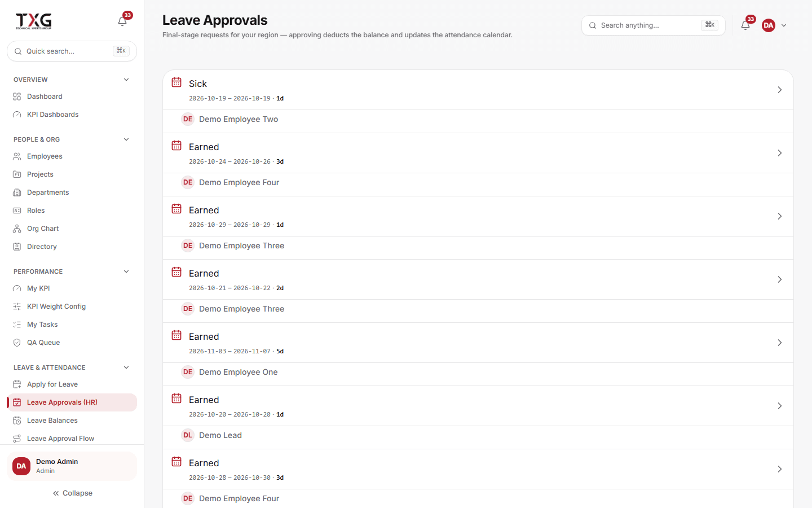Open the Demo Admin profile card

[x=72, y=466]
